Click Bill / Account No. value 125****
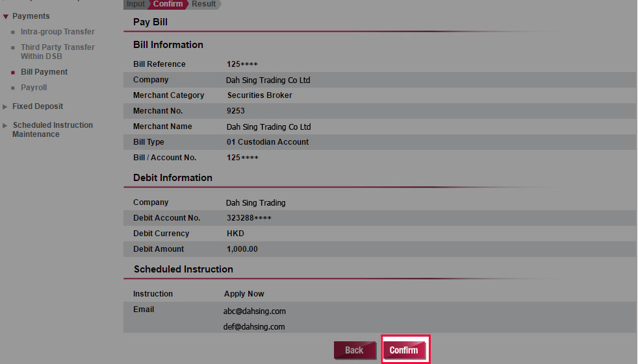Screen dimensions: 638x364 [x=242, y=158]
